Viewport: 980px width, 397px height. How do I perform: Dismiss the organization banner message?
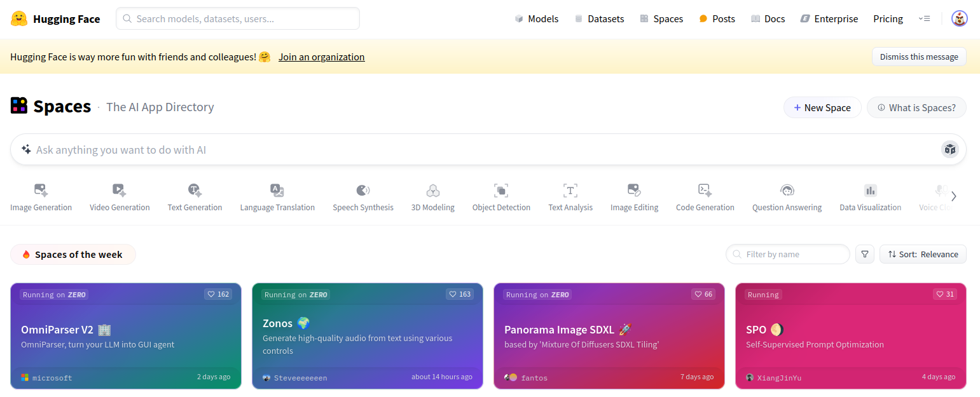click(x=919, y=57)
